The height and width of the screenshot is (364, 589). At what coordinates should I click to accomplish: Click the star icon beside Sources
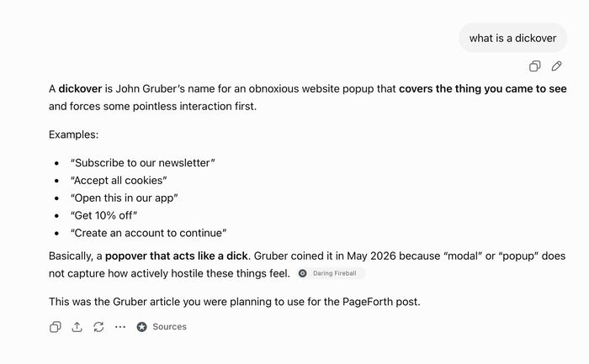141,327
